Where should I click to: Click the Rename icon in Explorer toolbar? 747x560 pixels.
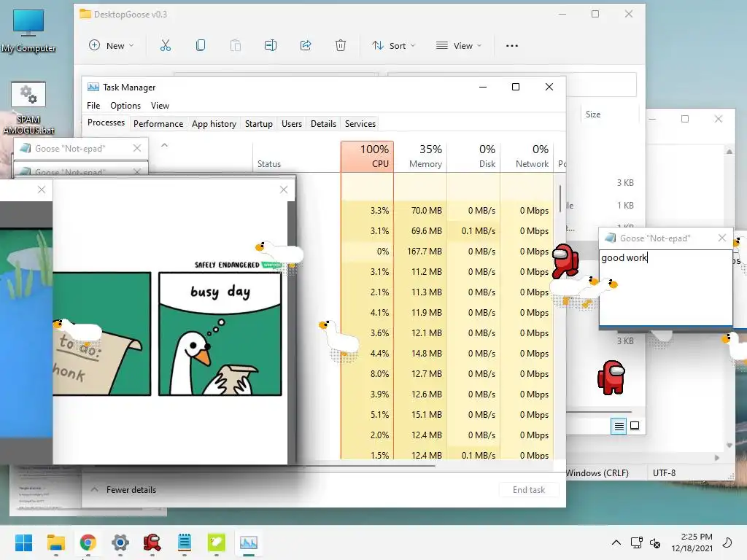tap(271, 46)
